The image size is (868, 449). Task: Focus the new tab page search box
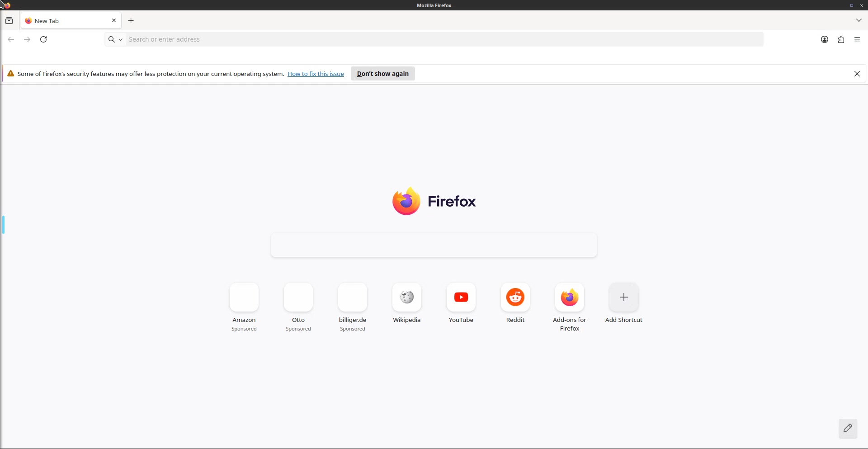[434, 246]
